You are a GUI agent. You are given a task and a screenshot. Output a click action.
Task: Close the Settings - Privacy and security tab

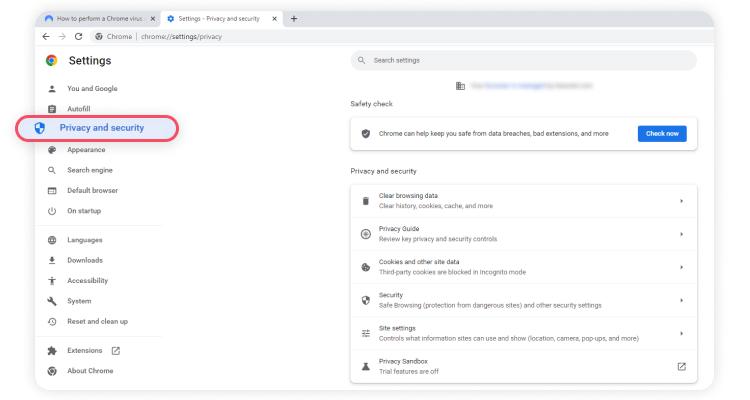[275, 19]
